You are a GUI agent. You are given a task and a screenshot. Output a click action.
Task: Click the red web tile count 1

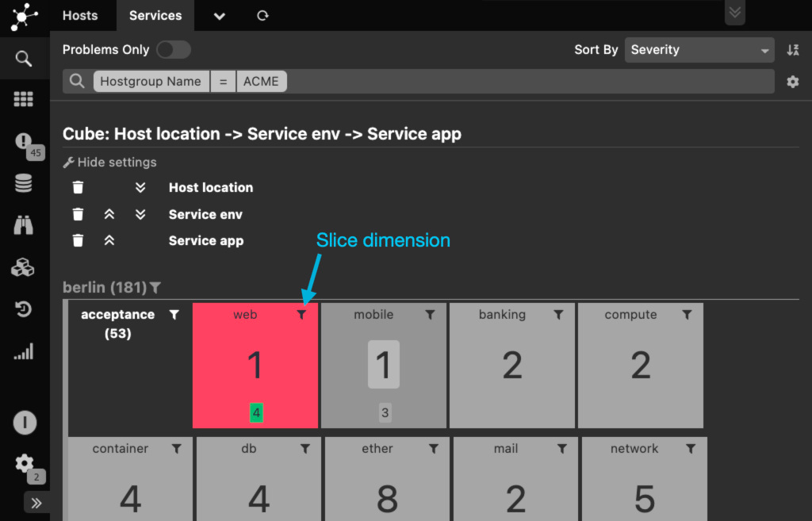click(x=255, y=365)
